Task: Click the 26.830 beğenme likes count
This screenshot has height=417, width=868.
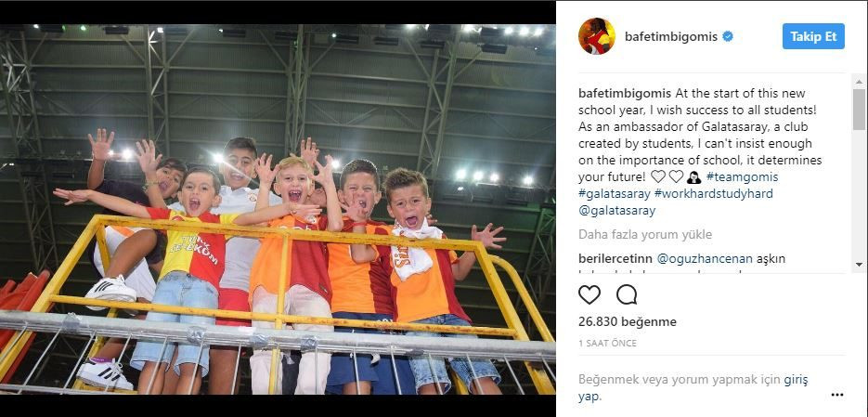Action: coord(628,321)
